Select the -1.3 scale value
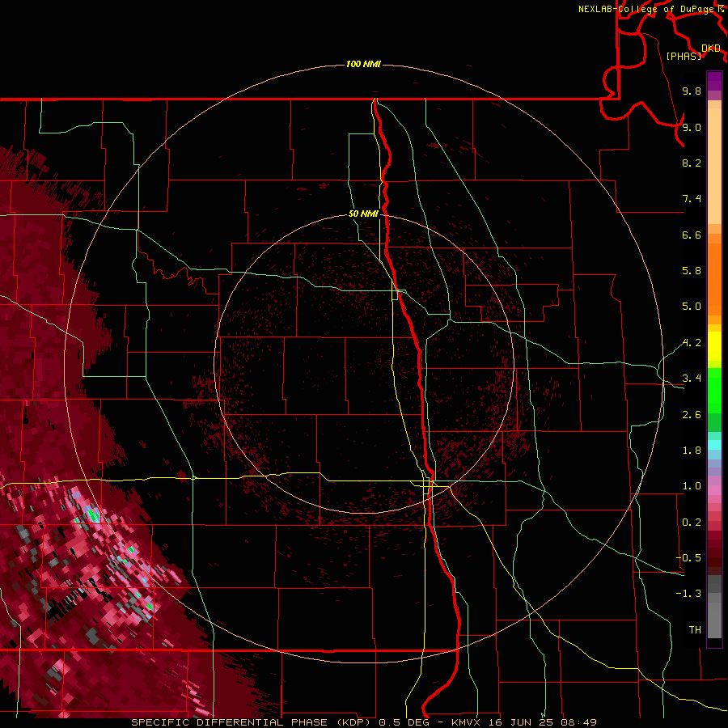The width and height of the screenshot is (728, 728). tap(688, 594)
